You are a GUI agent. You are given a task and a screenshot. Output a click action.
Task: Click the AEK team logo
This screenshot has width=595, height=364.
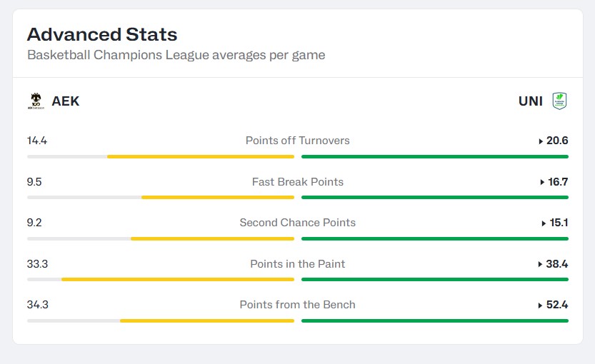click(x=36, y=101)
